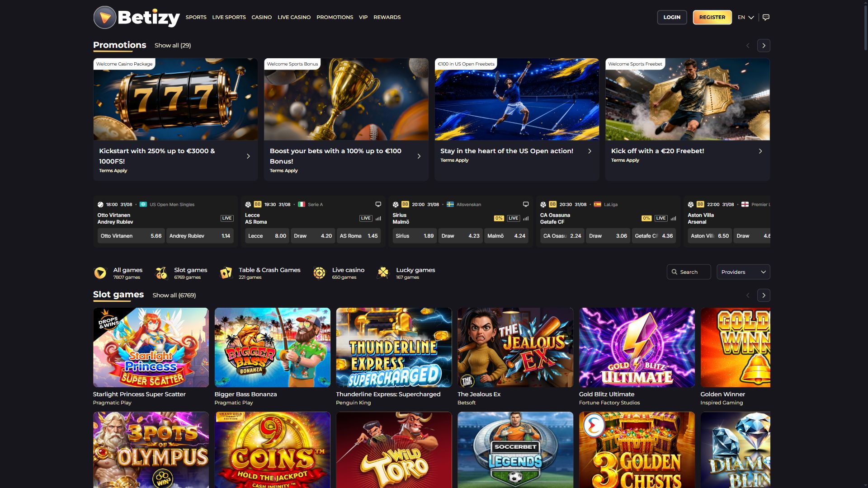Show next slot games with right arrow
Viewport: 868px width, 488px height.
[x=764, y=296]
